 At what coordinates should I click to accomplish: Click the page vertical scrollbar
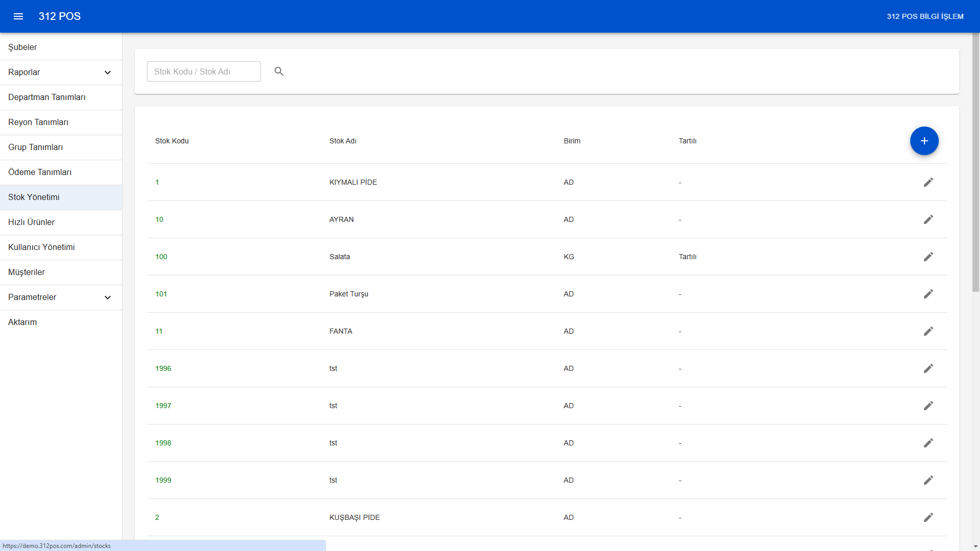(x=975, y=163)
